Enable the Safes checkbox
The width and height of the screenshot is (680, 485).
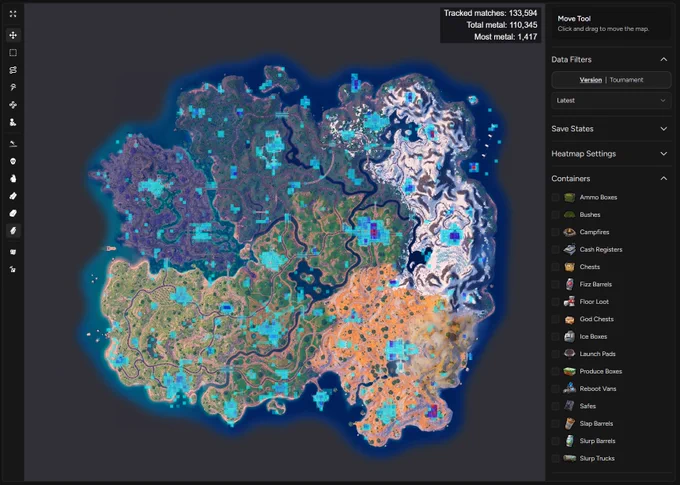point(555,406)
